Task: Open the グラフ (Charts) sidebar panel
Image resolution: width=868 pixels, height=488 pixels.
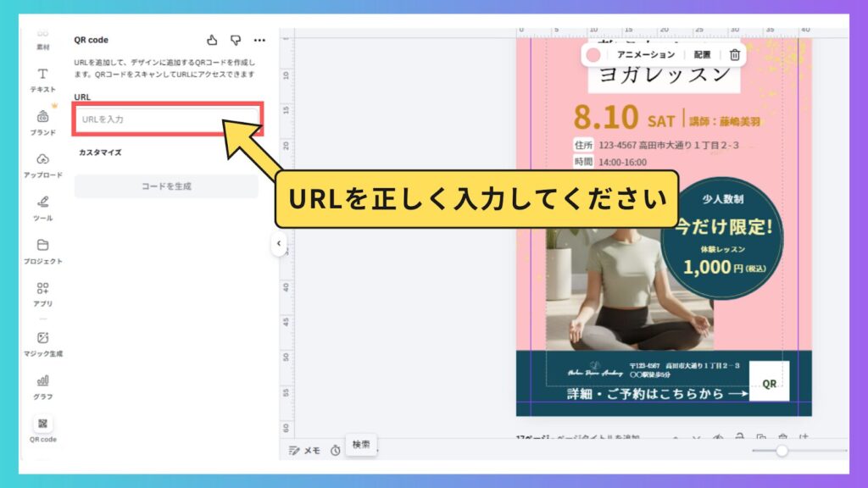Action: click(x=42, y=385)
